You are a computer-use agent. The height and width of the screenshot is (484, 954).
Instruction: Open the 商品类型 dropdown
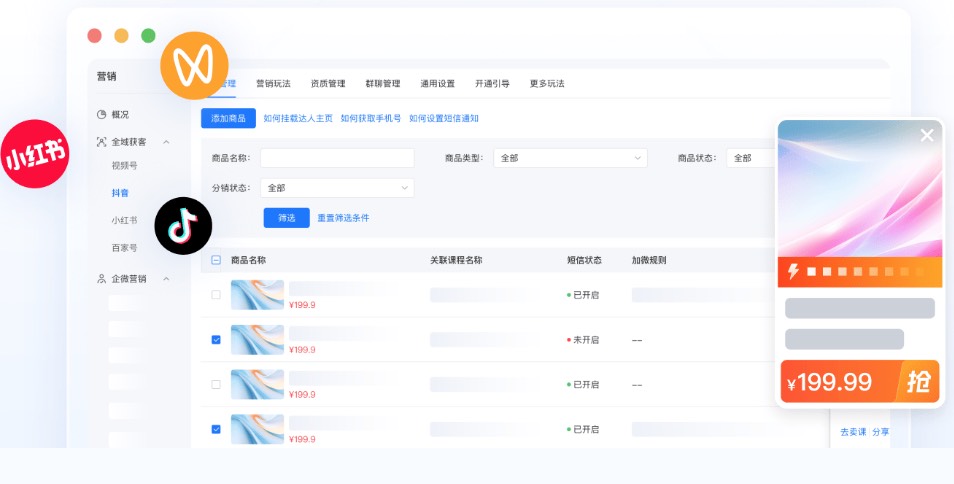[570, 158]
